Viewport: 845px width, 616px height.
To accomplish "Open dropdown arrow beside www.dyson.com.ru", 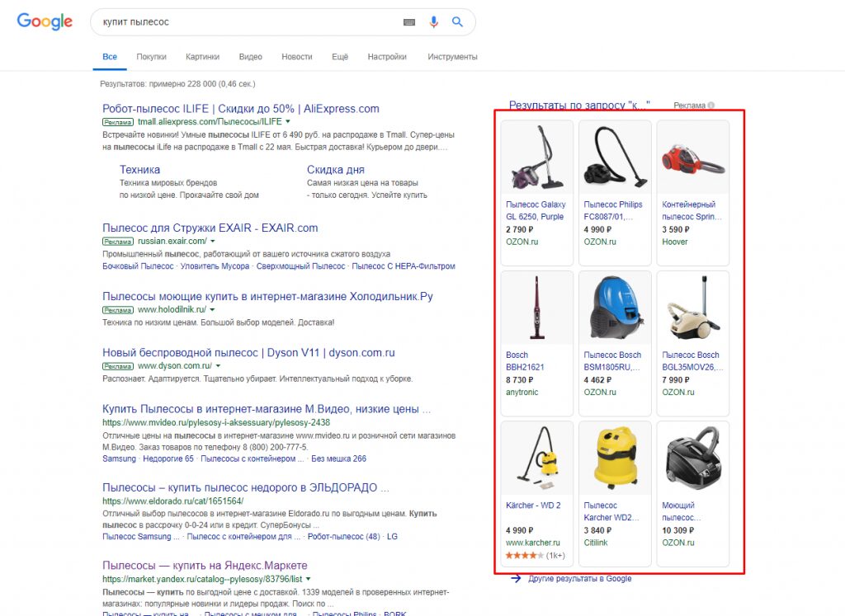I will pos(218,365).
